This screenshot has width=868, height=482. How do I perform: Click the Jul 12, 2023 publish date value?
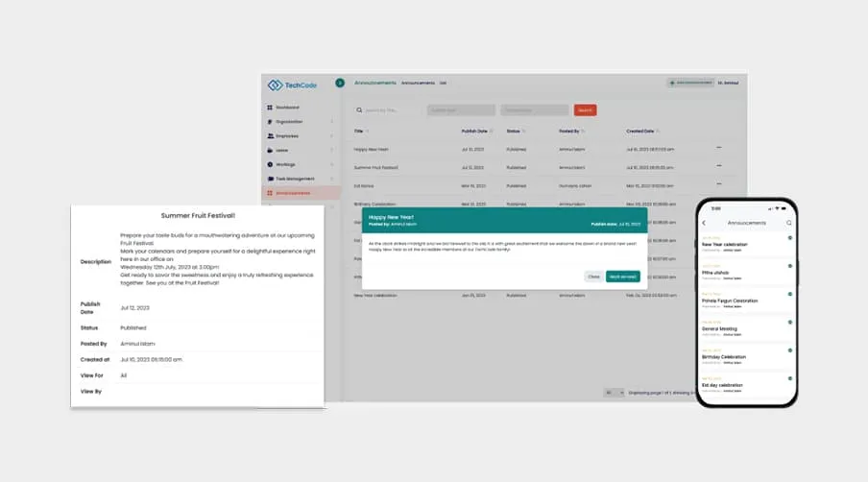point(135,308)
